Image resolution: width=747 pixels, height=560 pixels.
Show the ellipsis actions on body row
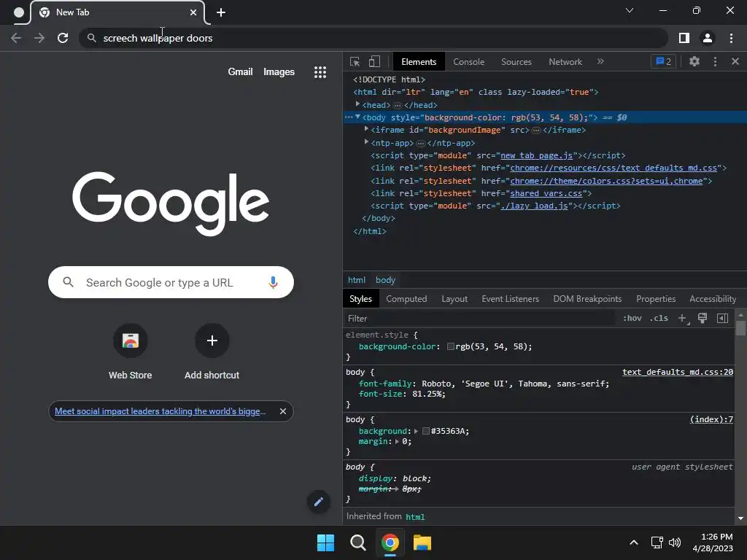[349, 117]
